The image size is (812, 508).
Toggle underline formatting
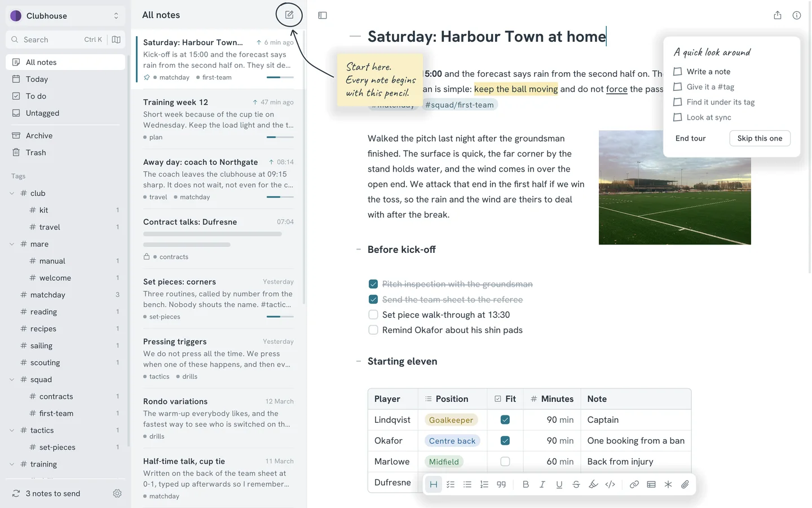(559, 484)
